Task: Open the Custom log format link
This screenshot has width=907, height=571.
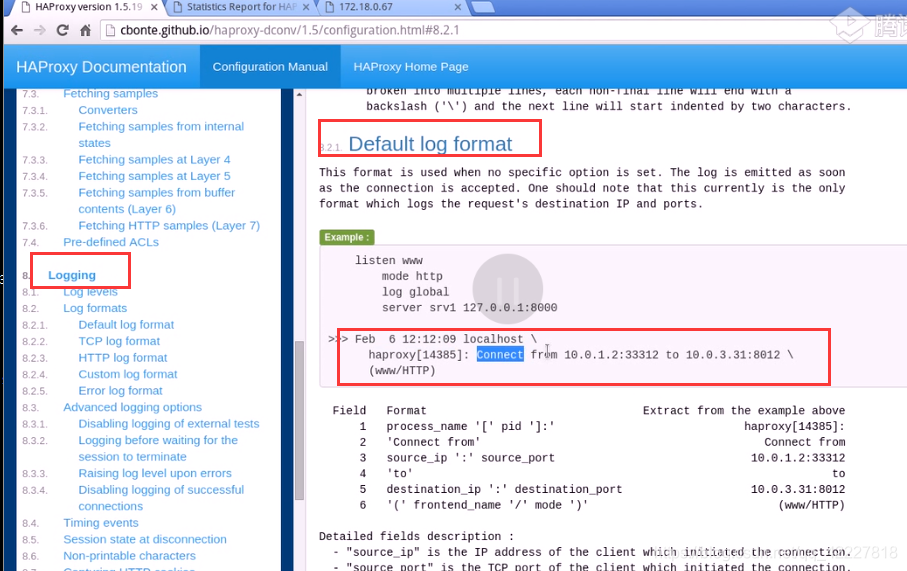Action: click(128, 374)
